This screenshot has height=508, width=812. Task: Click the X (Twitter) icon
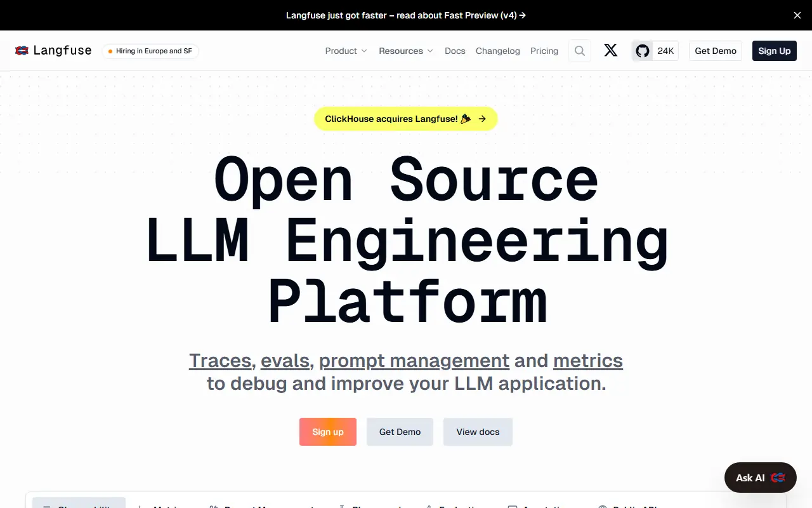[610, 50]
